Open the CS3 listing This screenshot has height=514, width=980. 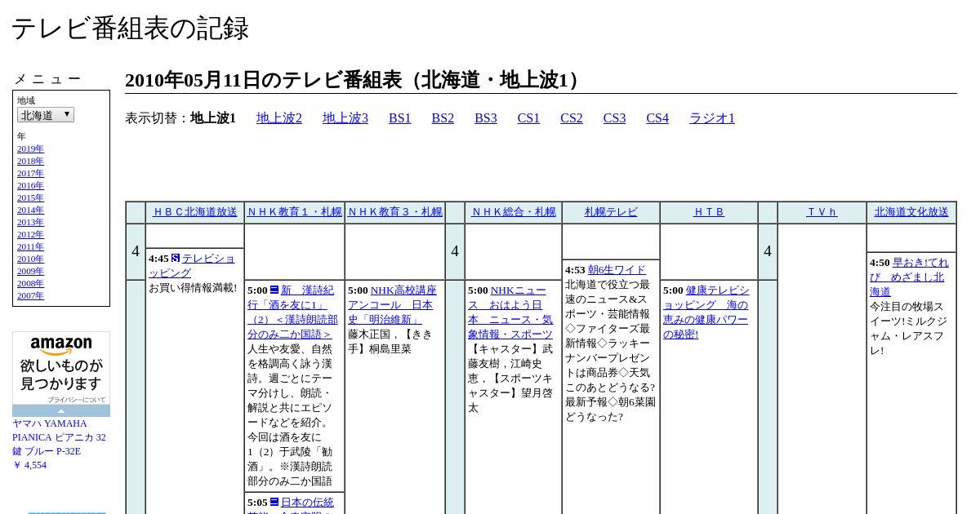(x=614, y=118)
